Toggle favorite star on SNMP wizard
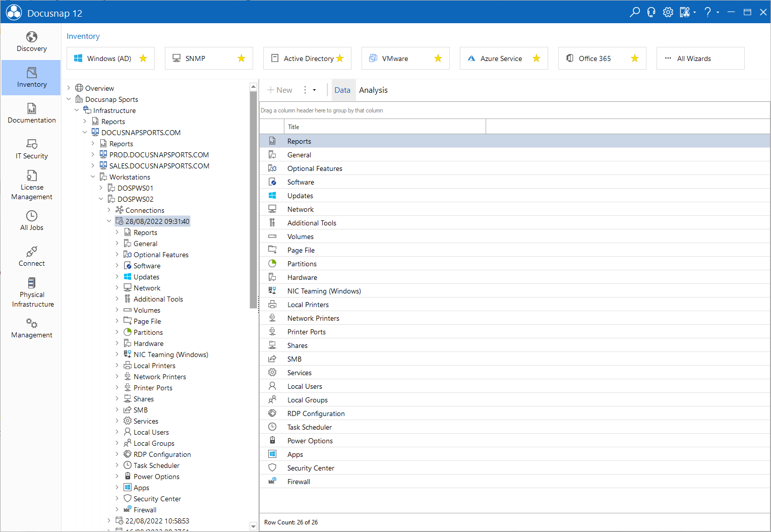Image resolution: width=771 pixels, height=532 pixels. pyautogui.click(x=242, y=58)
